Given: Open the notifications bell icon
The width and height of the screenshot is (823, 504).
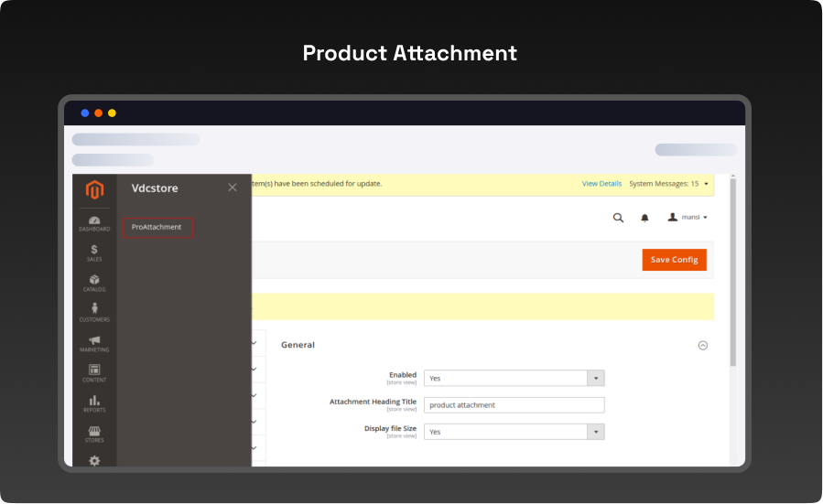Looking at the screenshot, I should [644, 218].
